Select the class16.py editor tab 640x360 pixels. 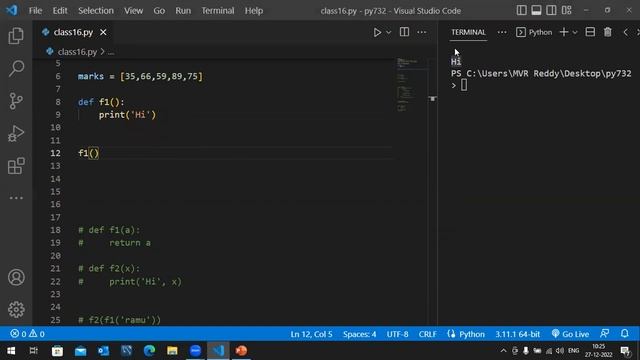pyautogui.click(x=73, y=32)
